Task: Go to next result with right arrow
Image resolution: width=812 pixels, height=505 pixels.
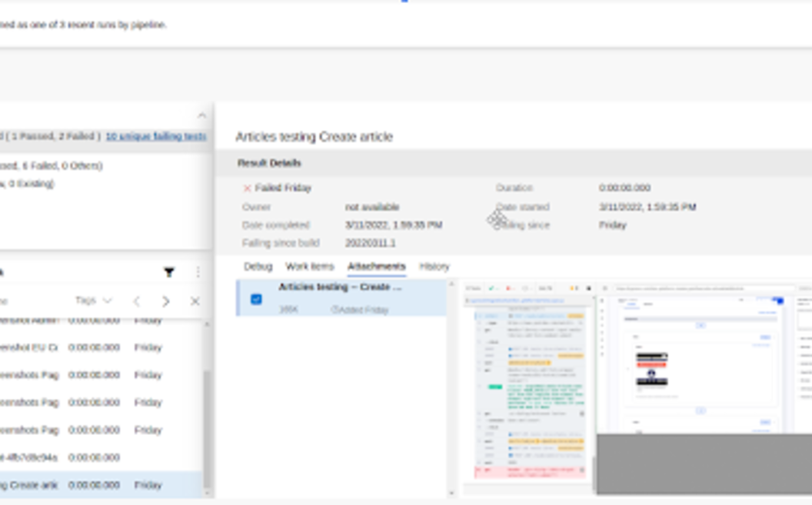Action: point(166,301)
